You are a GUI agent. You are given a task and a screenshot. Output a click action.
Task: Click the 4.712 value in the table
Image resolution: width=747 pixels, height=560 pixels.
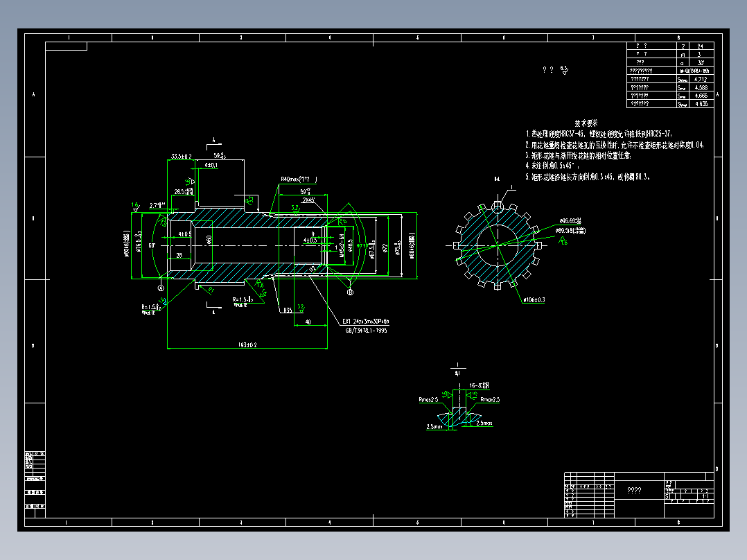tap(701, 79)
